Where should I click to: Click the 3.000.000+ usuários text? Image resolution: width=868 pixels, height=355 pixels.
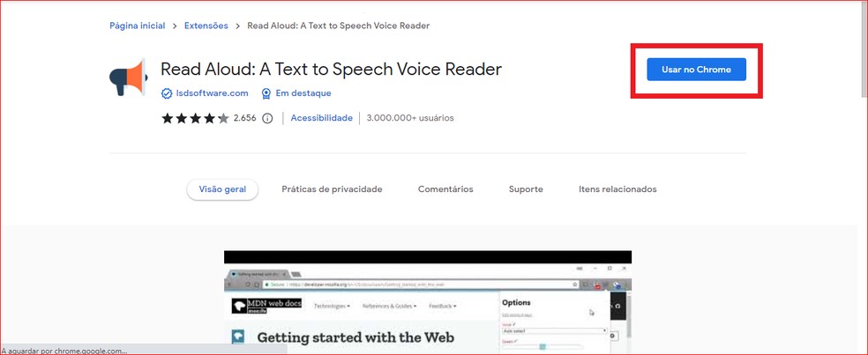(x=410, y=118)
